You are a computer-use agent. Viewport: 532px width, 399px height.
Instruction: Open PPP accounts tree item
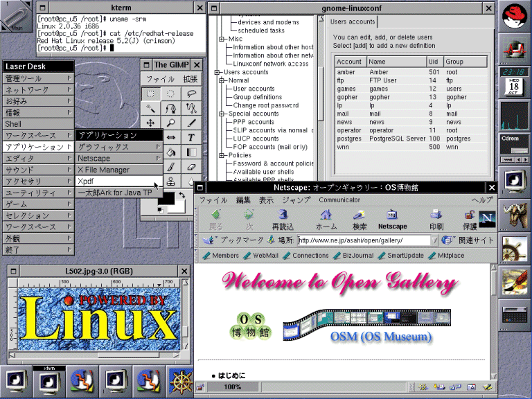pos(253,122)
